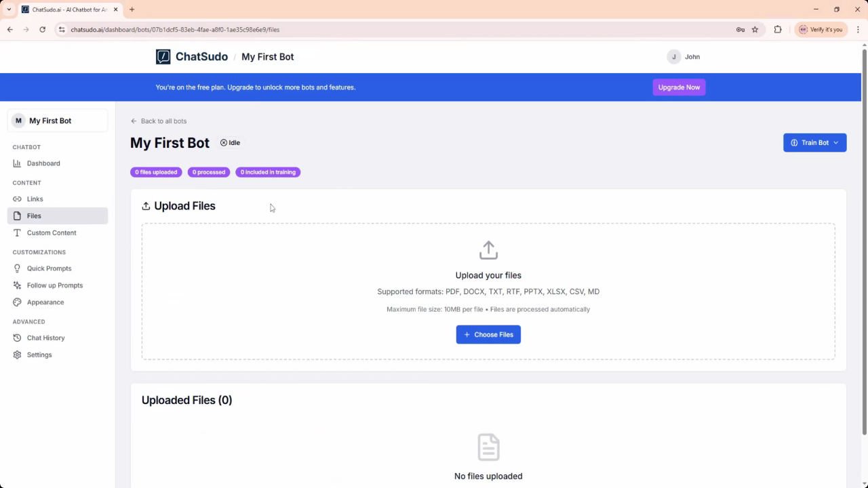
Task: Open Links in the Content section
Action: 58,199
